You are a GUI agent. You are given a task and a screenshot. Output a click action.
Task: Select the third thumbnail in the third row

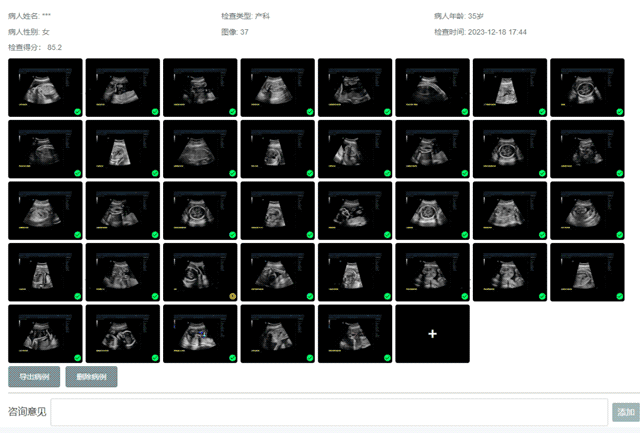200,210
